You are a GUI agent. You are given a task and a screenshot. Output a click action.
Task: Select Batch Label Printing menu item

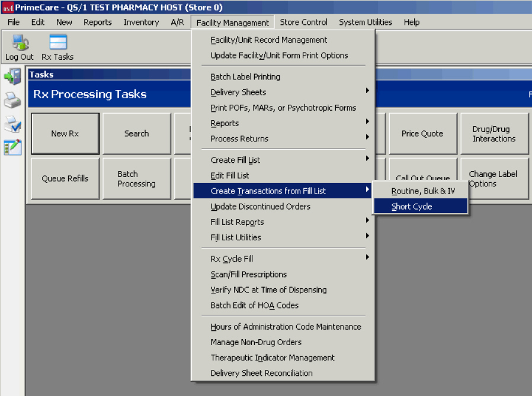coord(245,77)
